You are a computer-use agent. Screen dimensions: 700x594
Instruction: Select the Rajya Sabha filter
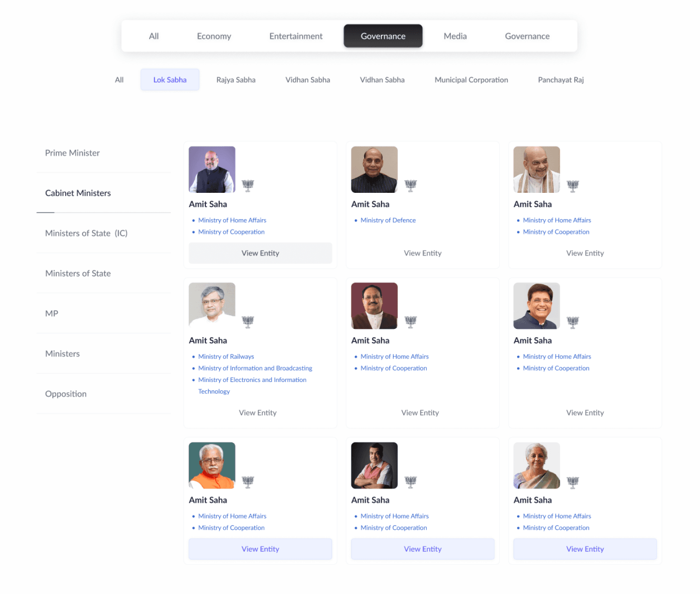pyautogui.click(x=236, y=80)
